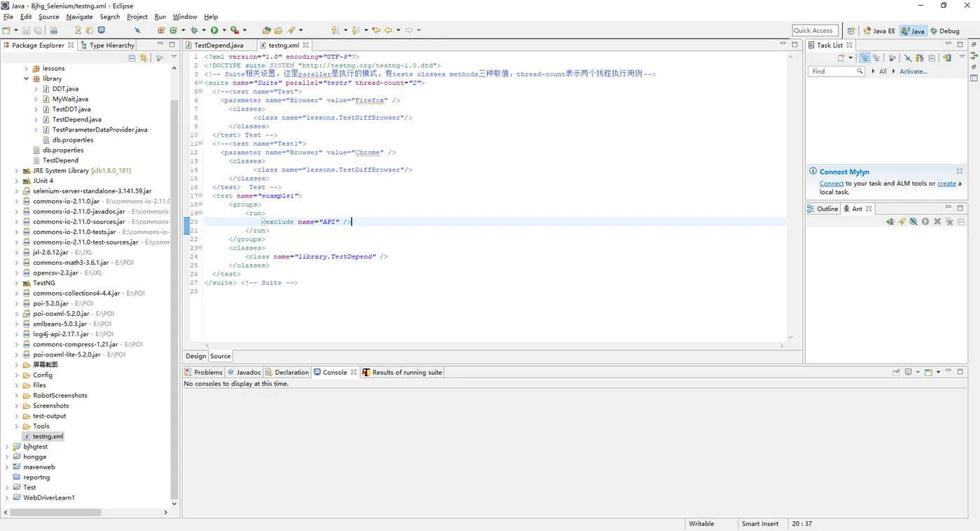Click the Back navigation arrow icon
This screenshot has height=531, width=980.
tap(388, 30)
